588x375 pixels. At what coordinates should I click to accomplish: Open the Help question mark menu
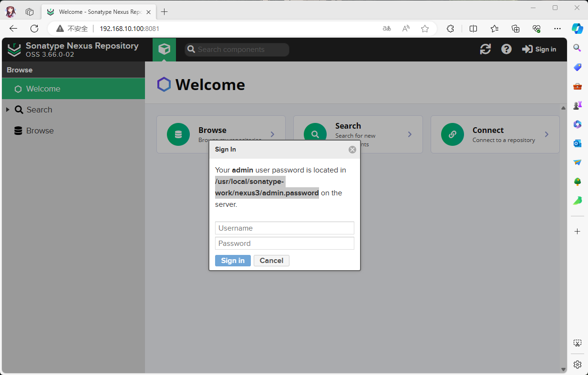506,49
